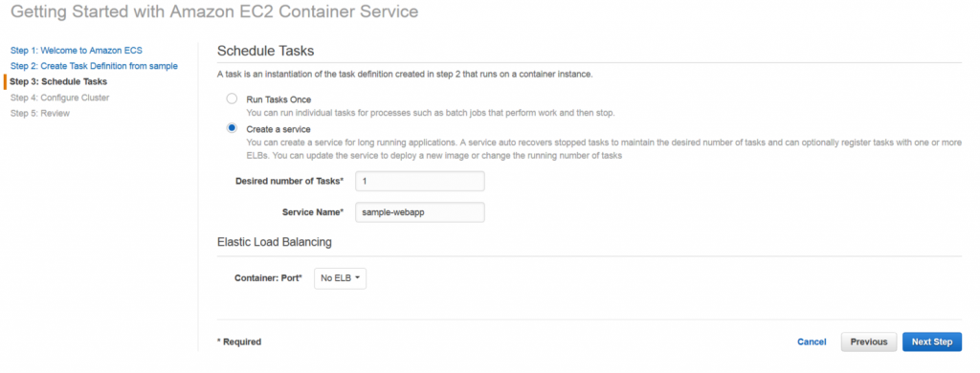
Task: Select Step 3: Schedule Tasks in sidebar
Action: point(58,81)
